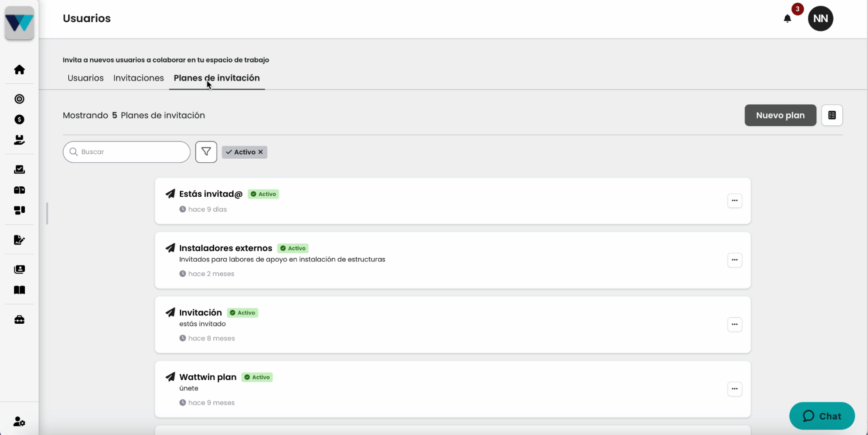
Task: Open the contact cards icon in sidebar
Action: [19, 270]
